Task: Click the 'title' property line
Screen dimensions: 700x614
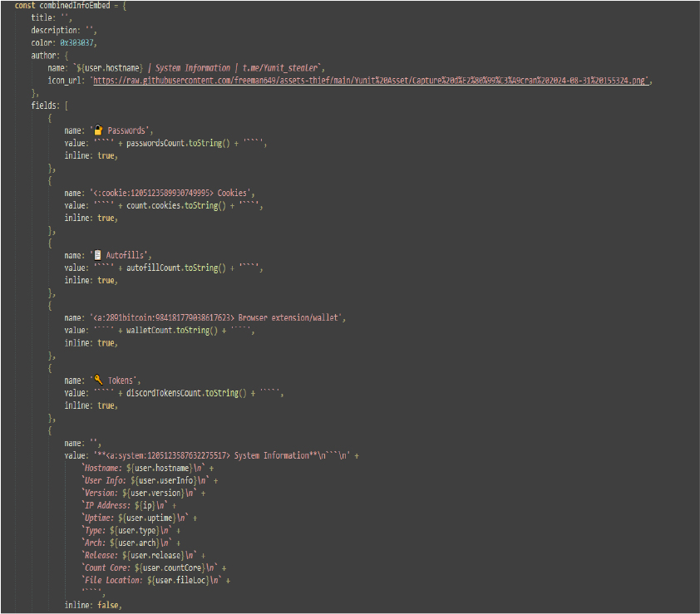Action: (52, 17)
